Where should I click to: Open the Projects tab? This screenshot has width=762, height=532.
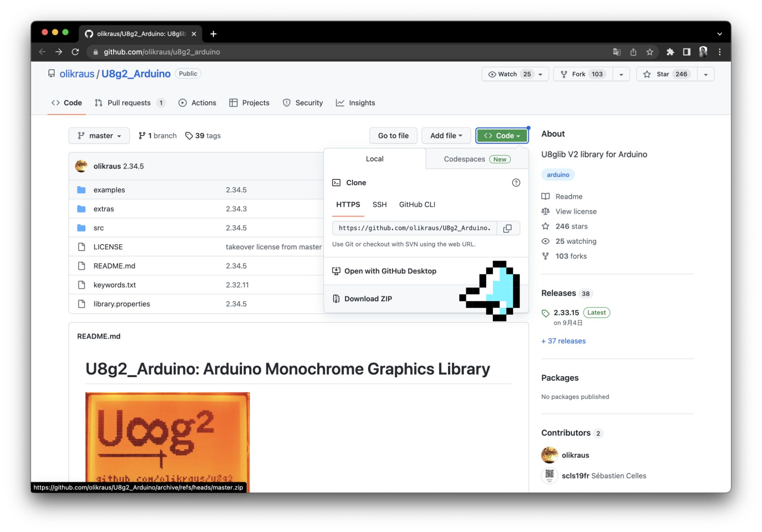[x=250, y=103]
